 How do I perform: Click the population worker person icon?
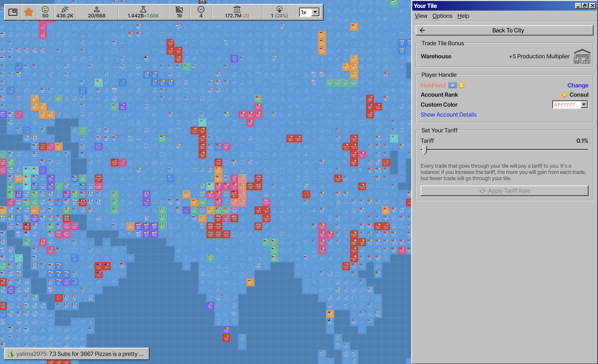[x=97, y=10]
